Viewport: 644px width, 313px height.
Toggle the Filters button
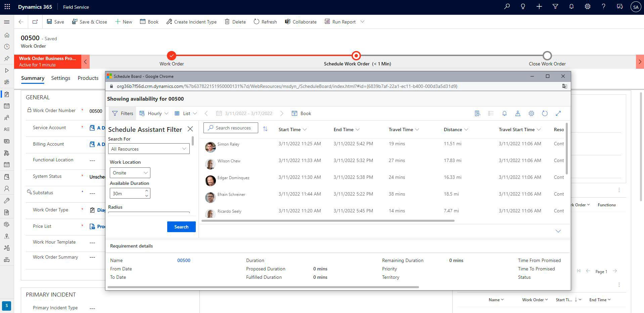(x=123, y=113)
